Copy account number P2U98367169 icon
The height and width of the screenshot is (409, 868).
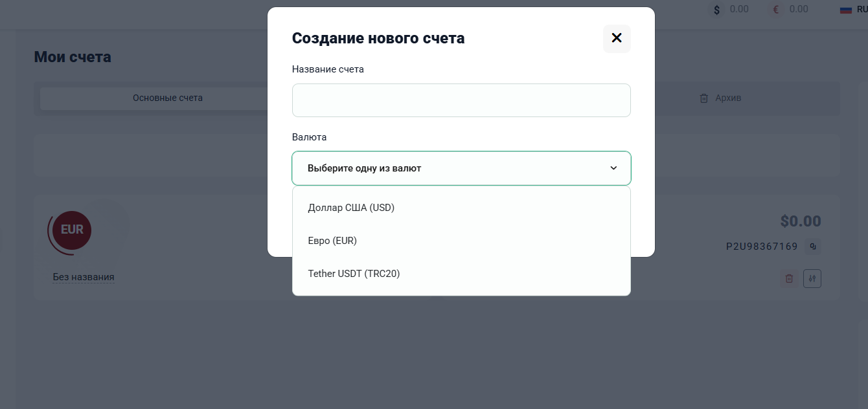coord(814,247)
